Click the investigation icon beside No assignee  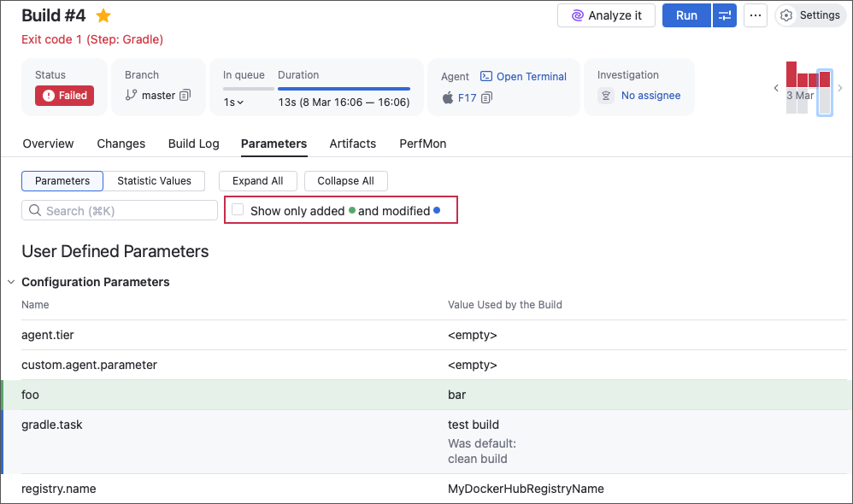point(606,96)
